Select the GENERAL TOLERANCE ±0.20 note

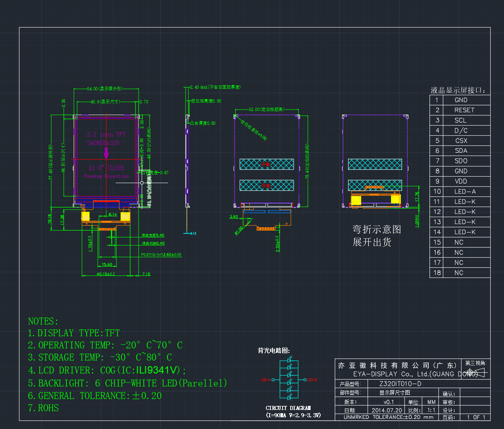point(95,396)
